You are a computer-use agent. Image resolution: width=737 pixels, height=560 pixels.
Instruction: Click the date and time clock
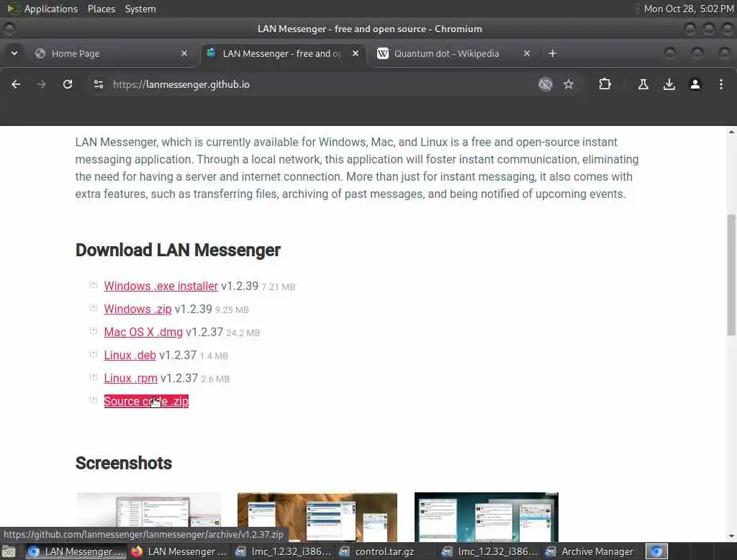pos(689,9)
